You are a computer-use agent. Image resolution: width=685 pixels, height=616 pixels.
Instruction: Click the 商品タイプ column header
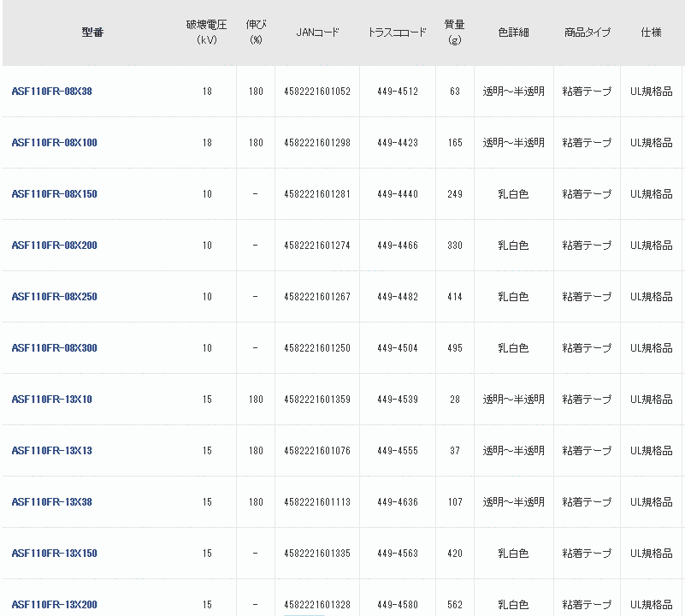(587, 33)
